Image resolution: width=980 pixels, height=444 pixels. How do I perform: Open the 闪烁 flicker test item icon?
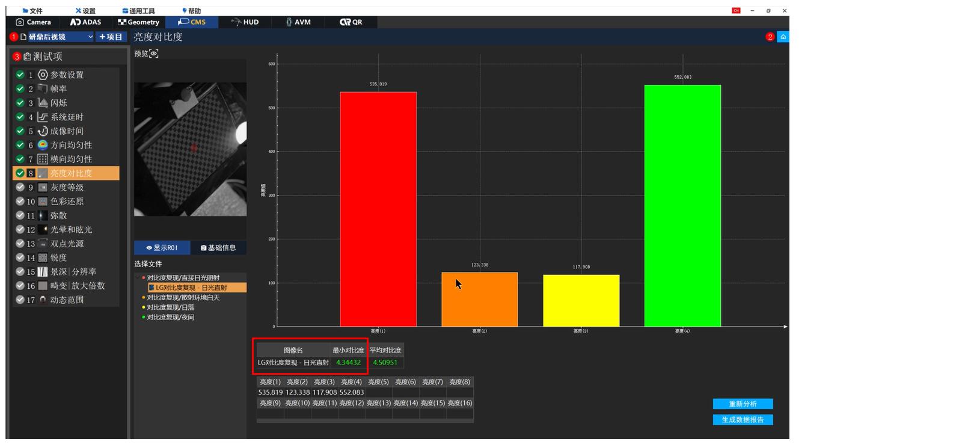[43, 103]
